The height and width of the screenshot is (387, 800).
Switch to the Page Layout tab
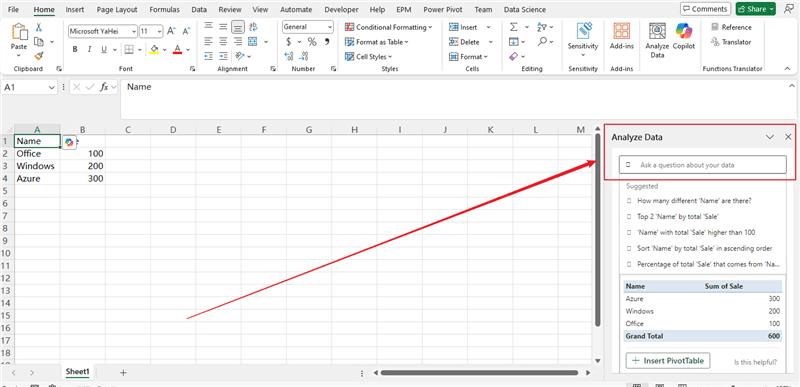pyautogui.click(x=117, y=10)
